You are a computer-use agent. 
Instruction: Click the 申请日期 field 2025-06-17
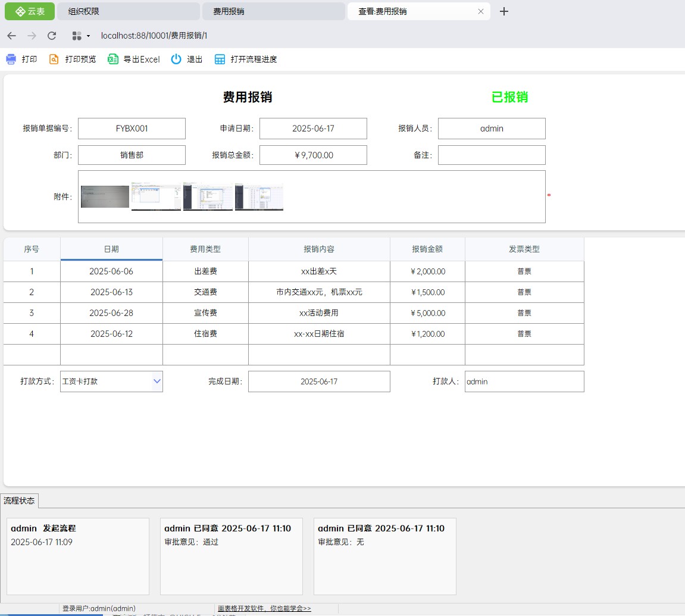point(313,129)
